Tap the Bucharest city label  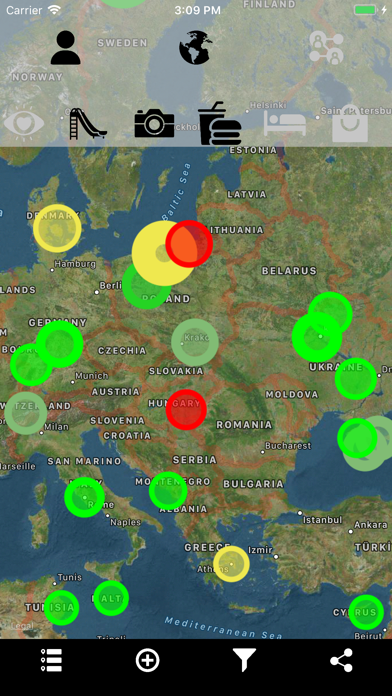(288, 445)
